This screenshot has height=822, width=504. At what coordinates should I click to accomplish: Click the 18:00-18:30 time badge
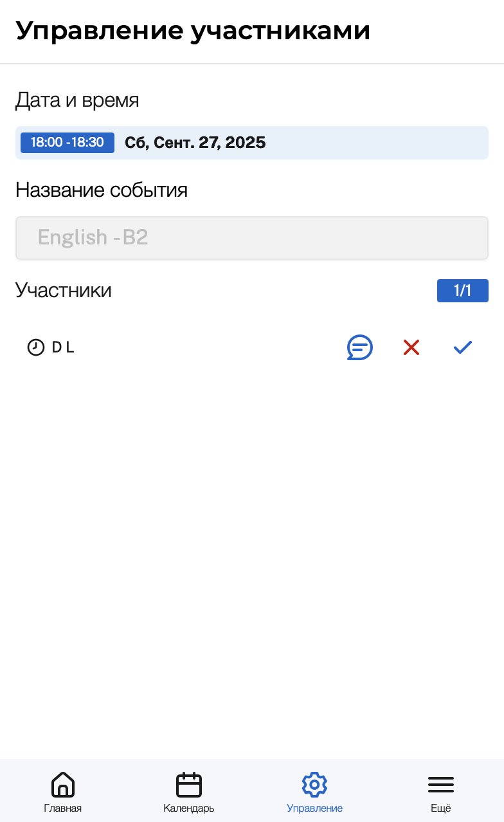pos(67,143)
